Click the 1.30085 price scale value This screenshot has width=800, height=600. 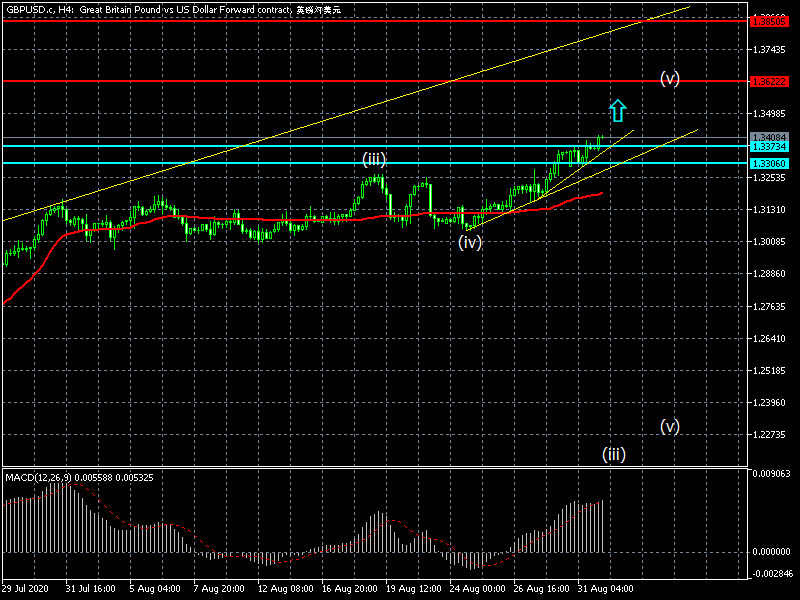[769, 242]
